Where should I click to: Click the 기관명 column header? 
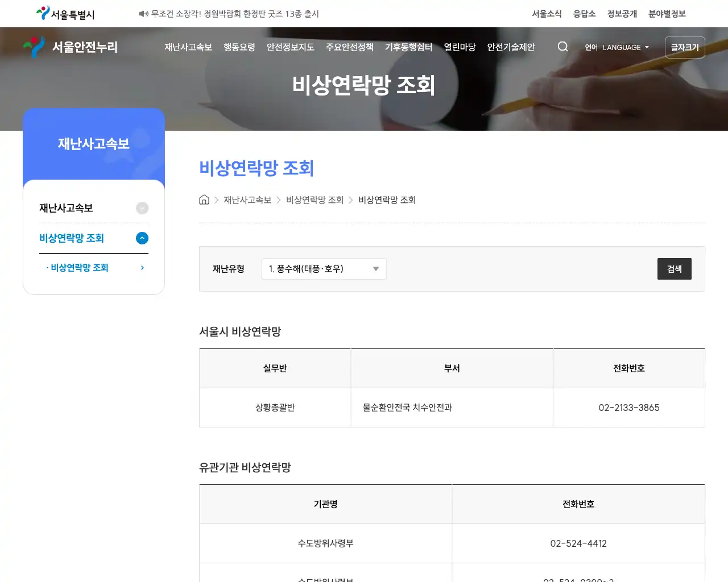click(326, 504)
